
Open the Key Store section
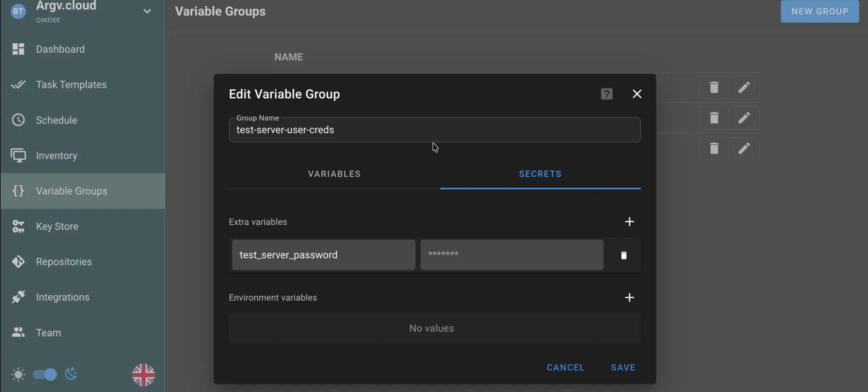(x=56, y=226)
